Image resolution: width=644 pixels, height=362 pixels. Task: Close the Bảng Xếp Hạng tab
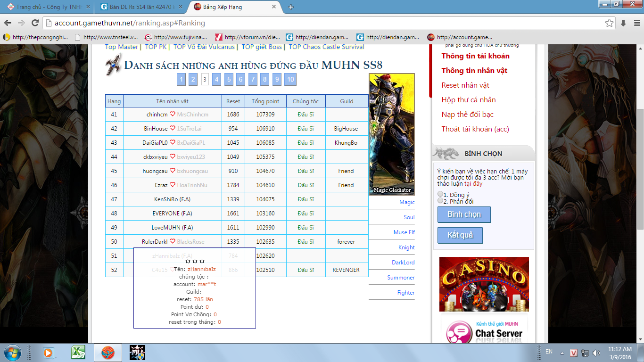pos(274,7)
